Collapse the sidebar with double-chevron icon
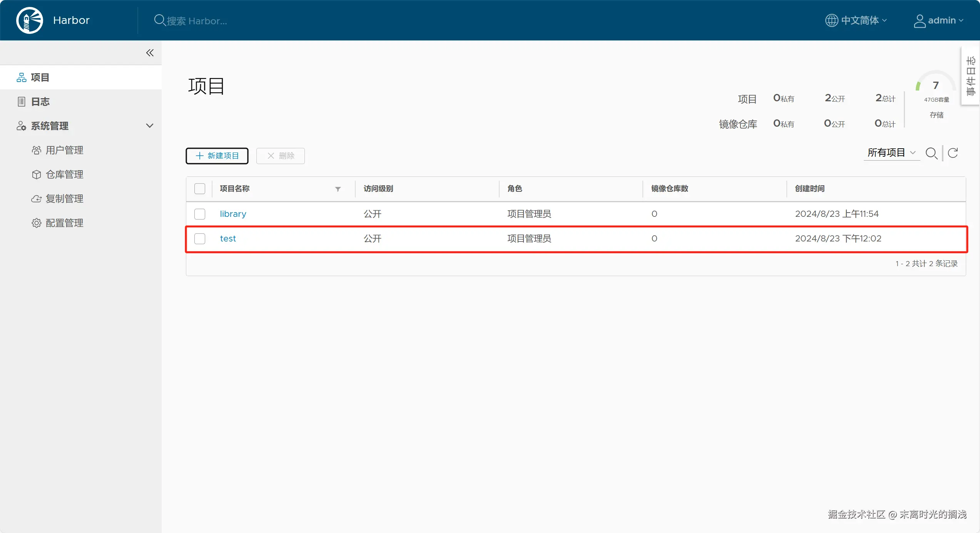The width and height of the screenshot is (980, 533). coord(150,53)
